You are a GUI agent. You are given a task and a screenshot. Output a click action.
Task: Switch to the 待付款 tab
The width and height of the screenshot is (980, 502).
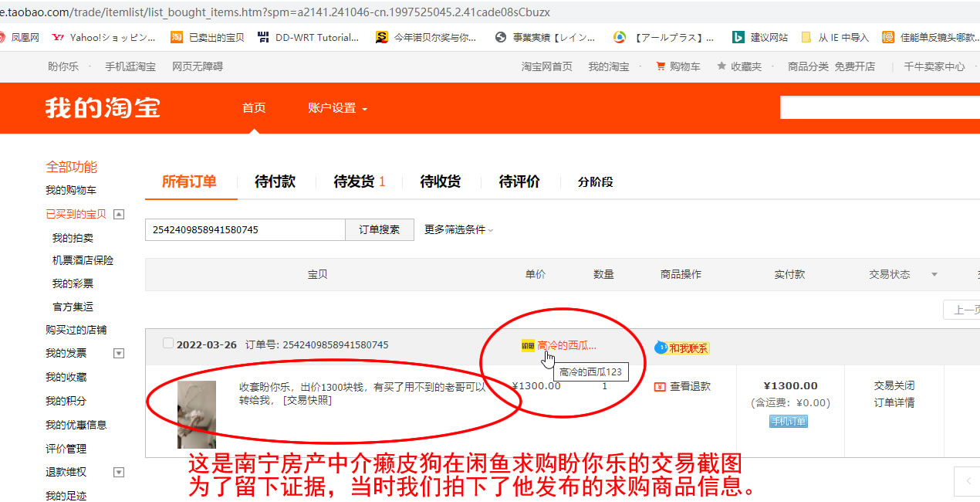pyautogui.click(x=275, y=181)
